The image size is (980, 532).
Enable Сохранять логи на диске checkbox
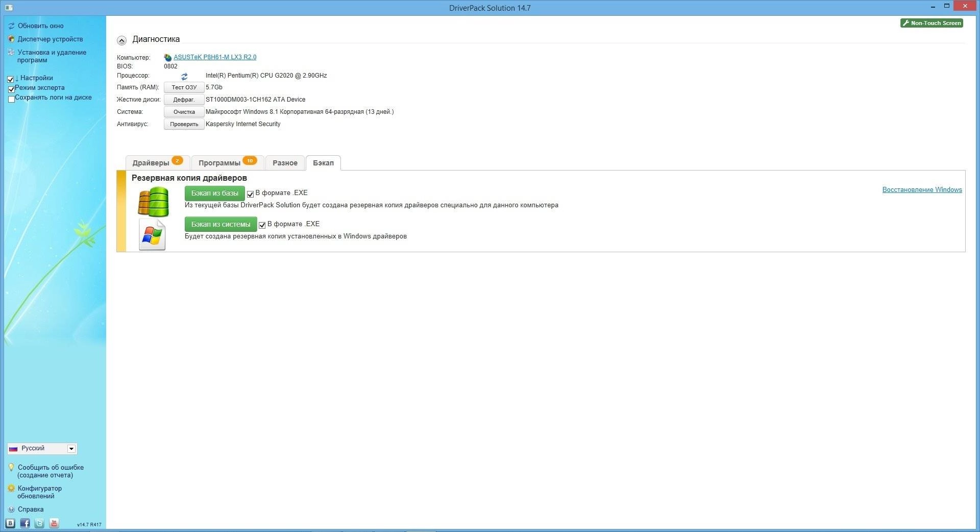(x=11, y=99)
